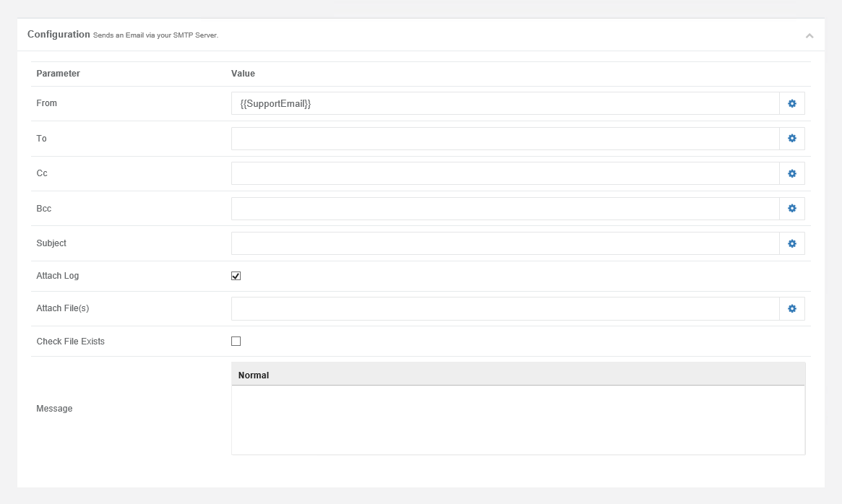Click the 'Bcc' parameter label
Viewport: 842px width, 504px height.
click(x=44, y=209)
